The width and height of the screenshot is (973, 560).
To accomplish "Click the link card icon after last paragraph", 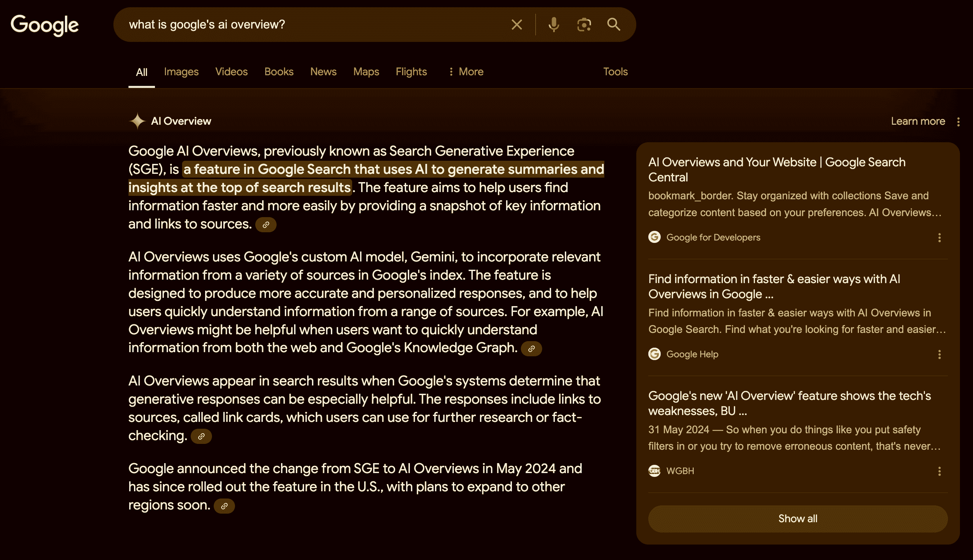I will coord(225,506).
